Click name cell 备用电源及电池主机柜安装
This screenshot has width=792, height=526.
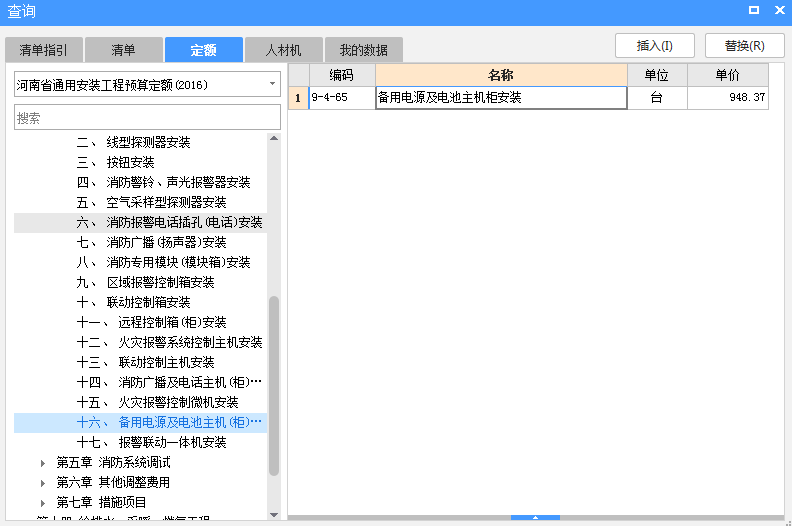pos(501,98)
